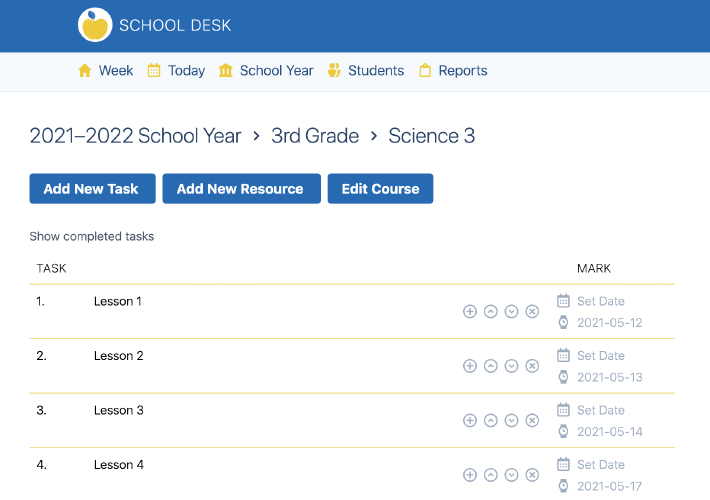Click the watch icon beside 2021-05-14
710x500 pixels.
tap(563, 431)
